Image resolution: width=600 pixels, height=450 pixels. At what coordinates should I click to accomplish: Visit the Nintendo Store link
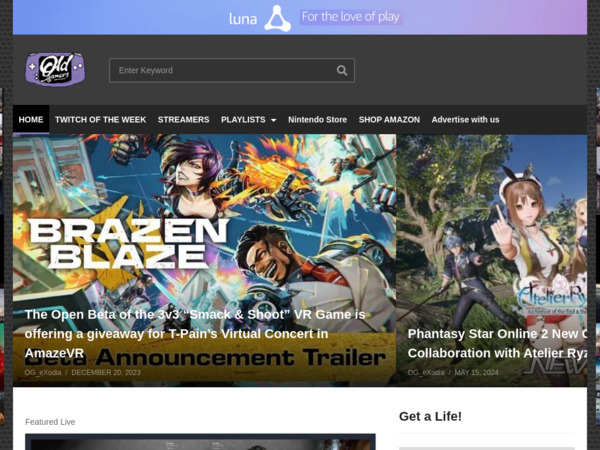(317, 120)
